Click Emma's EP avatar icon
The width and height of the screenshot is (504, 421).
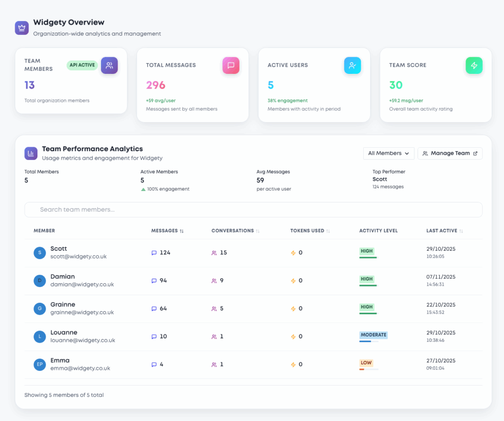[40, 364]
